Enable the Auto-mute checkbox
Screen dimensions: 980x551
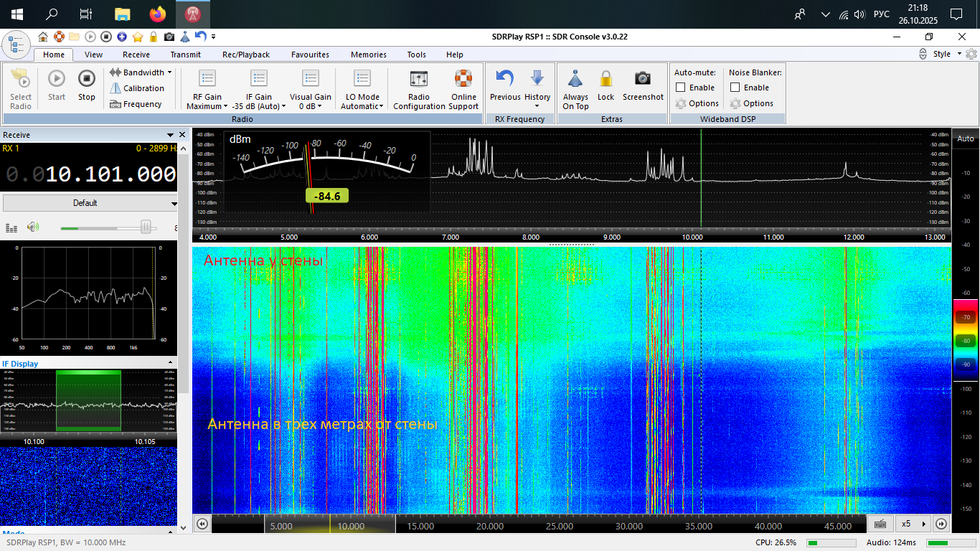pos(681,88)
